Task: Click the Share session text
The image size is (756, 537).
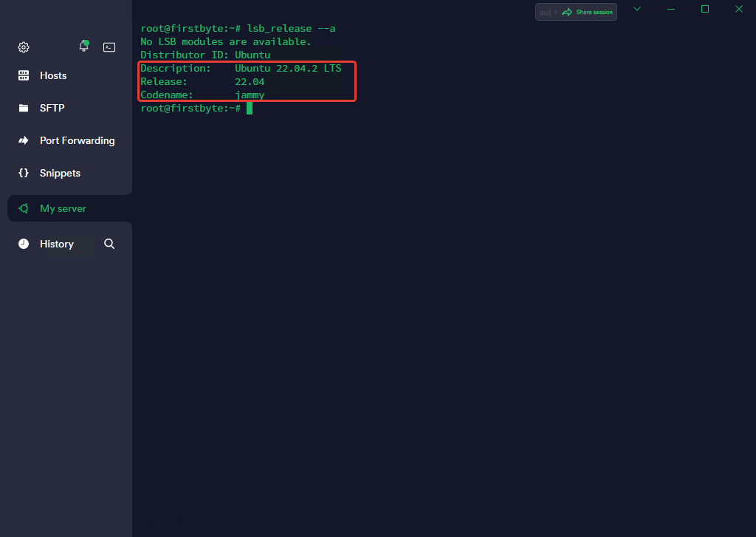Action: [594, 12]
